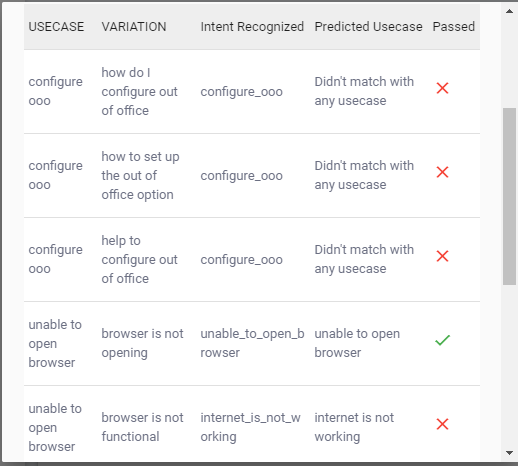Click the scrollbar up arrow
Image resolution: width=518 pixels, height=466 pixels.
pyautogui.click(x=509, y=11)
